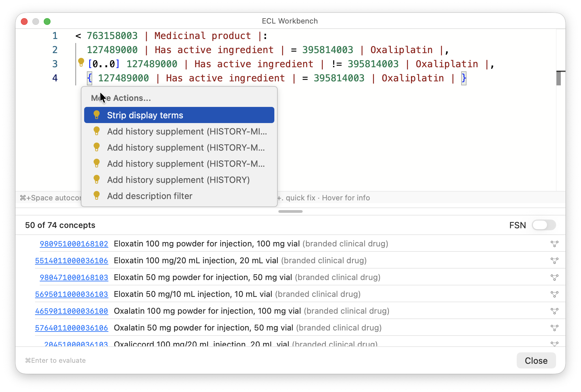Choose the Add description filter action
Screen dimensions: 581x392
(150, 196)
